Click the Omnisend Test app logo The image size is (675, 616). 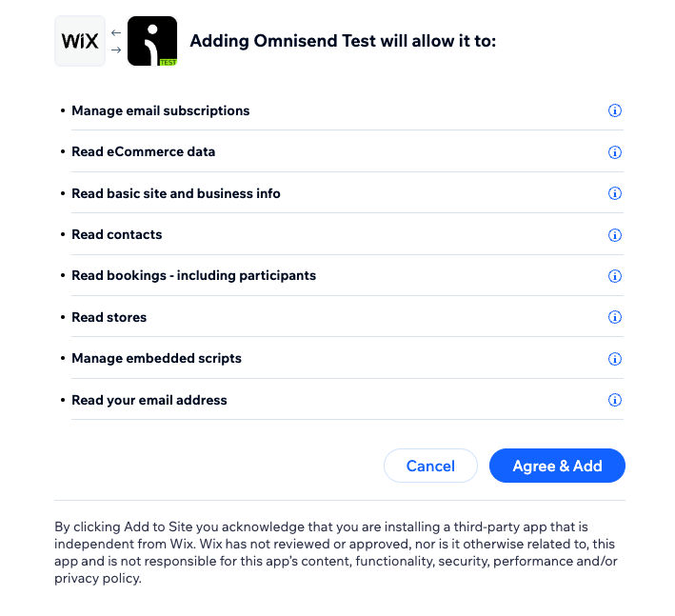point(152,41)
